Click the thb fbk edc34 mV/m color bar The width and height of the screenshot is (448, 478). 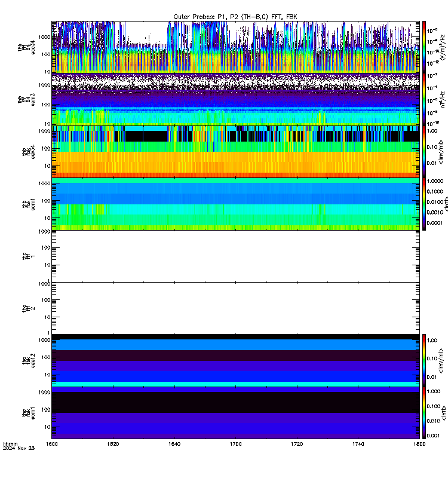(x=424, y=152)
